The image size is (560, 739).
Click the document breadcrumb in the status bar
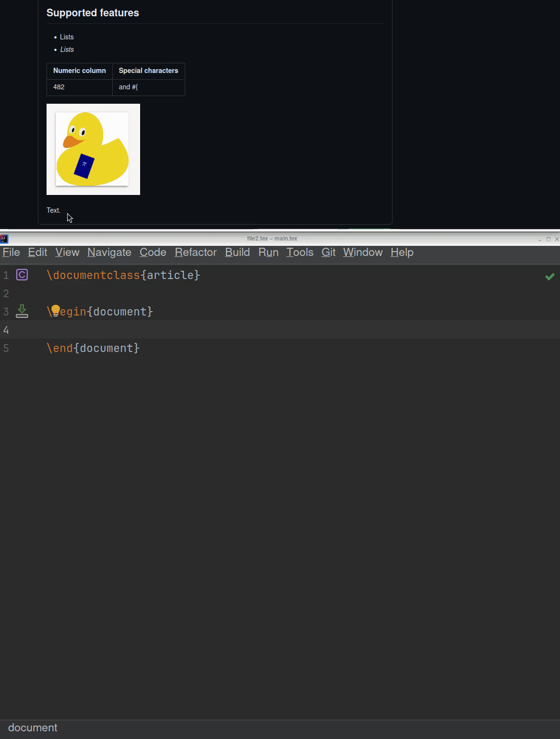32,727
